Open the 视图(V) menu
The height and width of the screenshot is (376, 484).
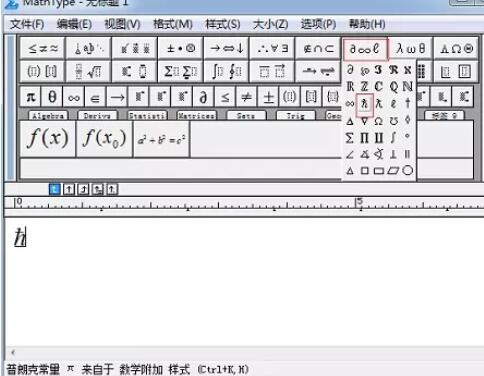pyautogui.click(x=122, y=24)
